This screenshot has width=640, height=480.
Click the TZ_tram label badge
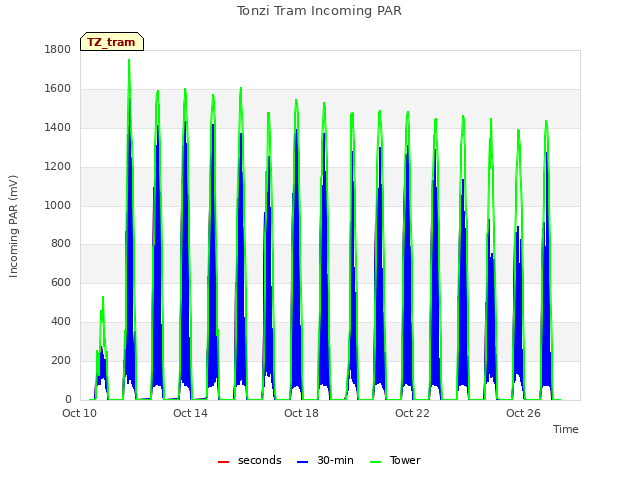pos(112,42)
